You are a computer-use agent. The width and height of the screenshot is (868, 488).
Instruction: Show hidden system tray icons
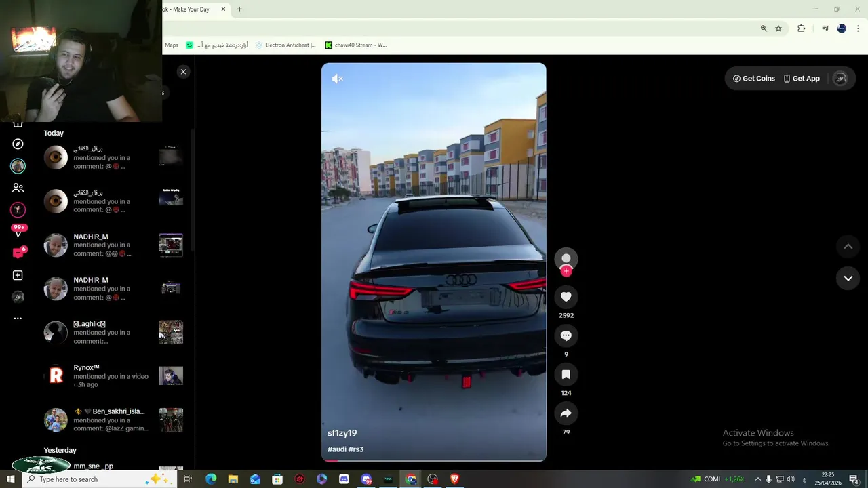click(x=758, y=479)
